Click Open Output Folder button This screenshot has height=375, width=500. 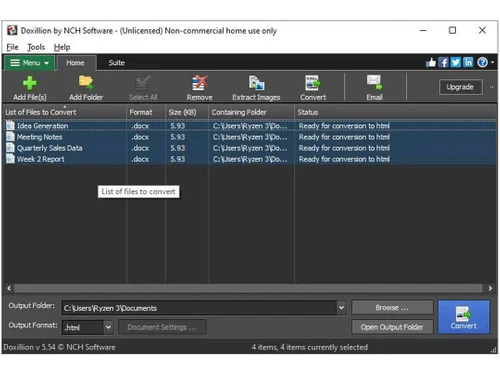tap(392, 327)
